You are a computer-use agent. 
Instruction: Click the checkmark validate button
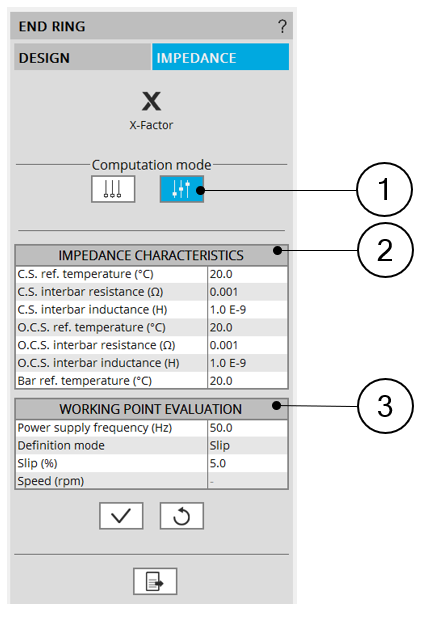click(x=121, y=516)
